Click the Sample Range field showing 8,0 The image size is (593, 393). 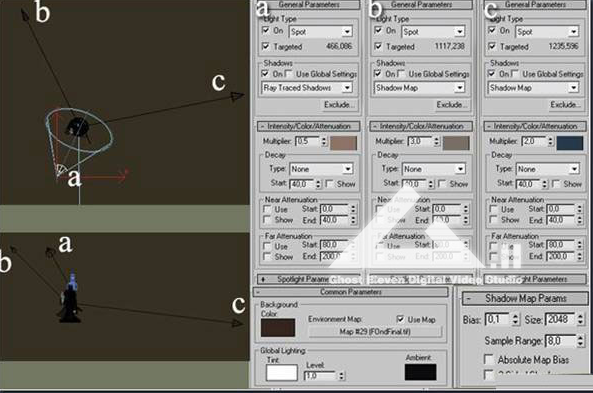[560, 341]
